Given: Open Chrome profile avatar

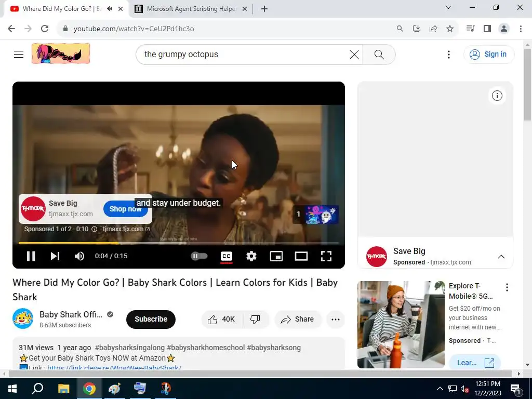Looking at the screenshot, I should 504,29.
